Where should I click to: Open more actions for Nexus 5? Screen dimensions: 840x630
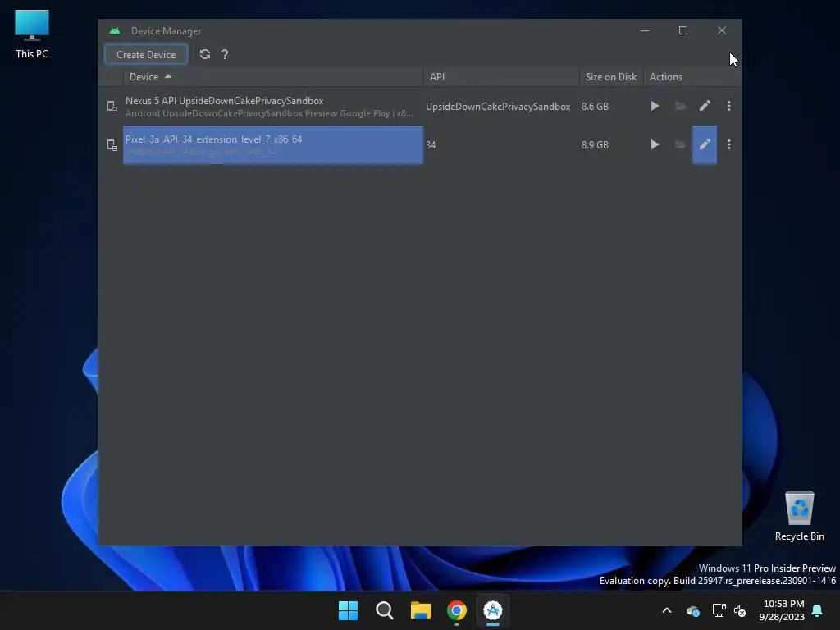tap(729, 106)
